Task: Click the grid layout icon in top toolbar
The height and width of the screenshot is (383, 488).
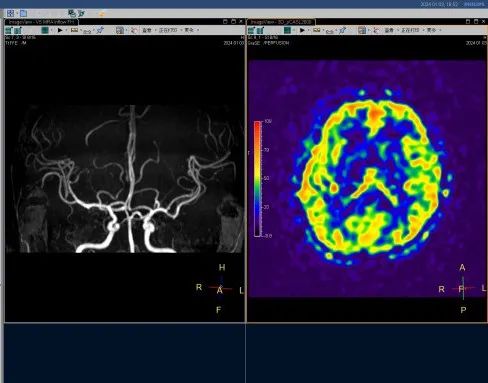Action: [10, 13]
